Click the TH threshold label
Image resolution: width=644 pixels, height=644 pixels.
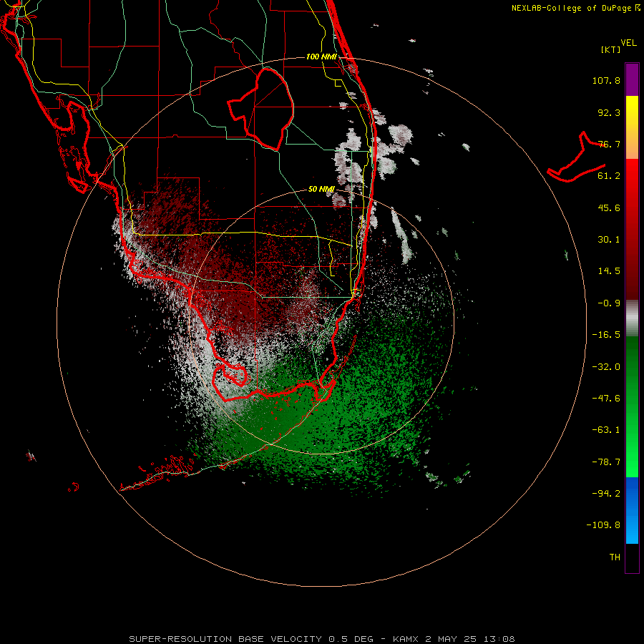click(615, 557)
